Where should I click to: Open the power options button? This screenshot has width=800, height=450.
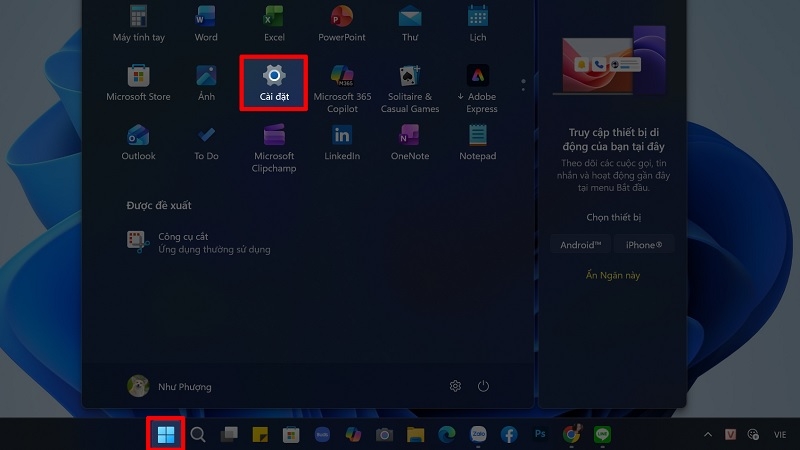click(x=483, y=386)
